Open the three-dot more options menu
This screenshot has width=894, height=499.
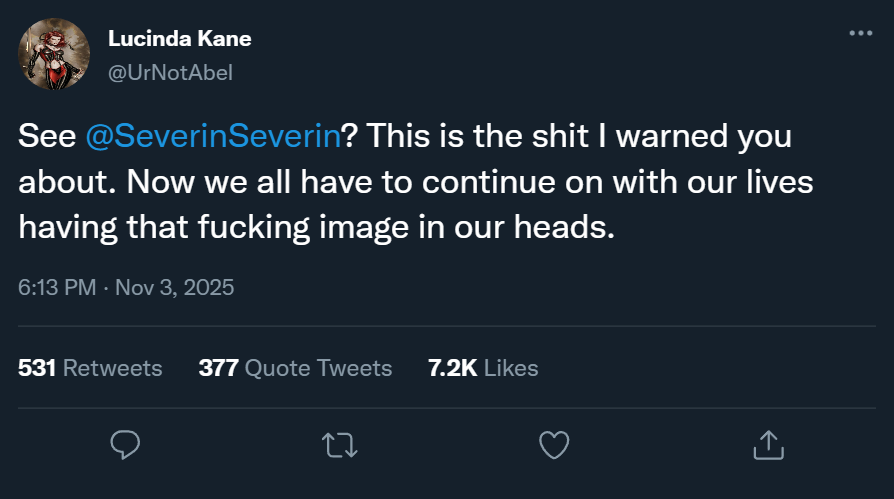coord(860,33)
